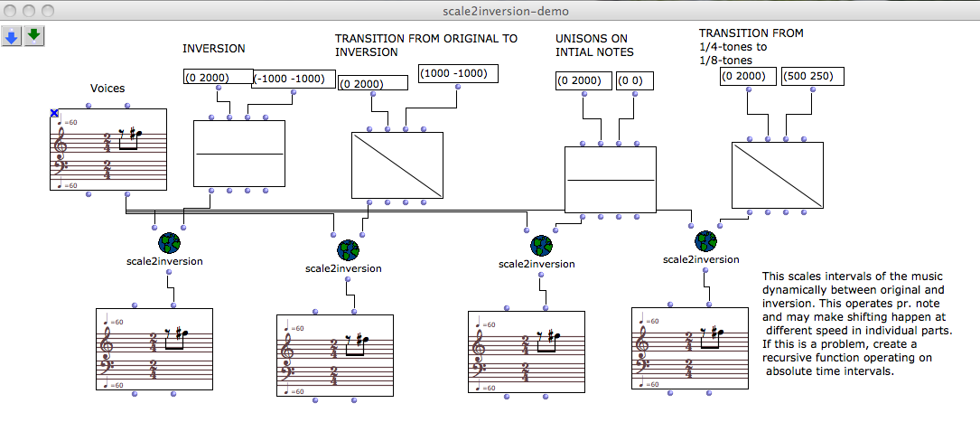Select the scale2inversion globe icon fed by INVERSION
The image size is (980, 422).
click(x=169, y=243)
